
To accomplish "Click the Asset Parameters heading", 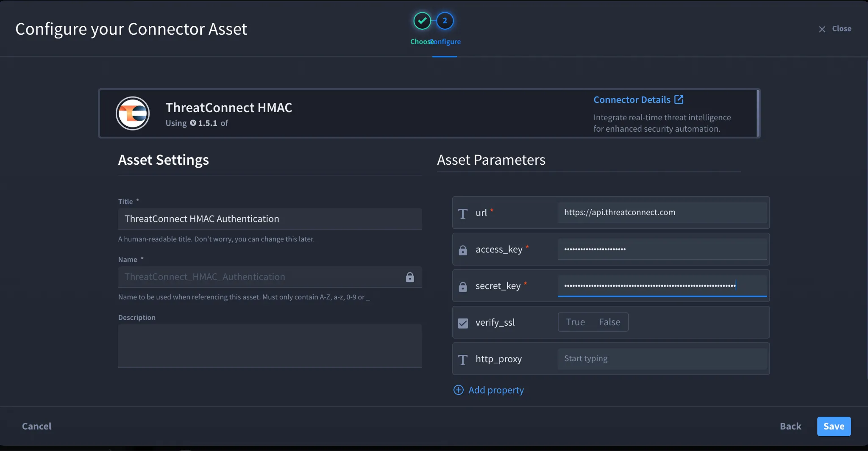I will pos(491,160).
